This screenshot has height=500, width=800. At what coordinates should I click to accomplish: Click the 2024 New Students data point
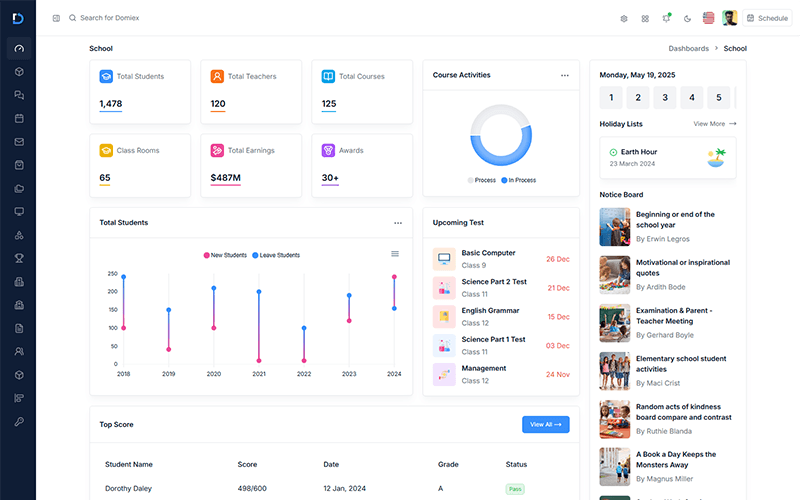pyautogui.click(x=394, y=277)
